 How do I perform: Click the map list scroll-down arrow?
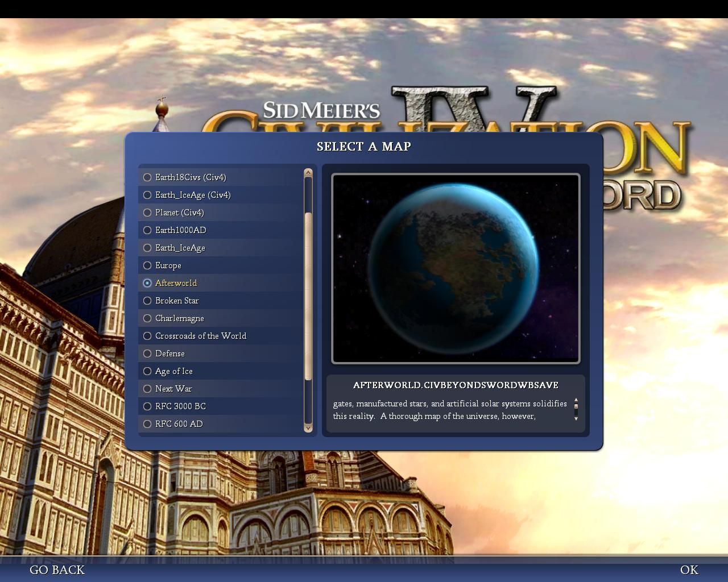pyautogui.click(x=308, y=428)
